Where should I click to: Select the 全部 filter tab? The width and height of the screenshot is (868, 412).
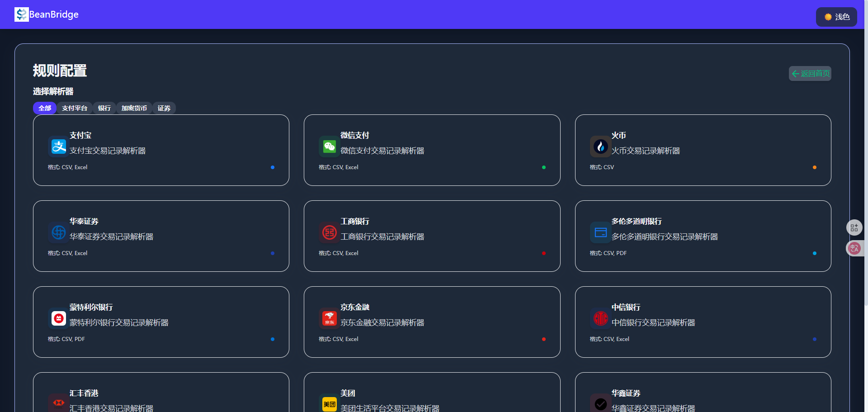[x=45, y=108]
